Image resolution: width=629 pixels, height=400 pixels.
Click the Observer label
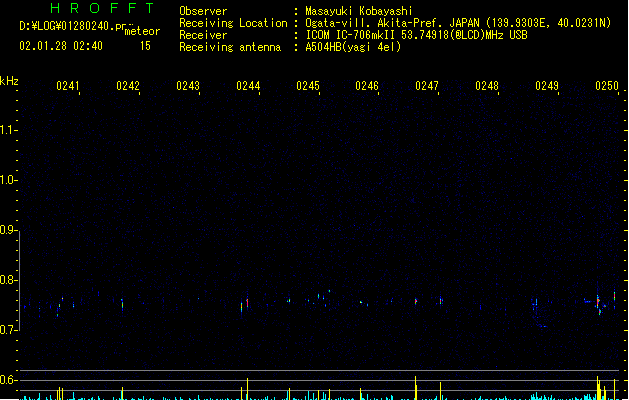point(203,11)
